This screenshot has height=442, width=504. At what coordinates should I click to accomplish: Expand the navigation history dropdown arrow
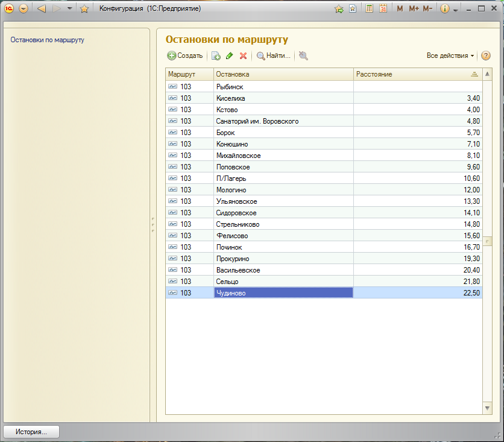pyautogui.click(x=70, y=9)
